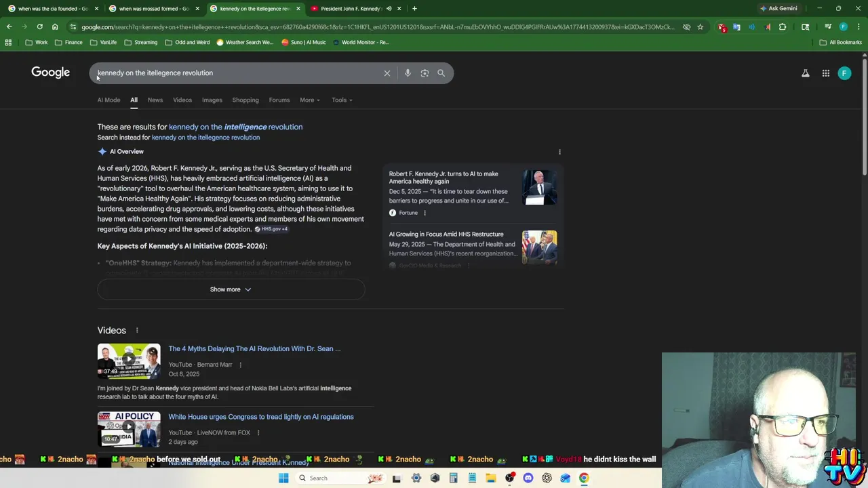Click the HHS.gov +4 sources chip
Image resolution: width=868 pixels, height=488 pixels.
point(271,229)
